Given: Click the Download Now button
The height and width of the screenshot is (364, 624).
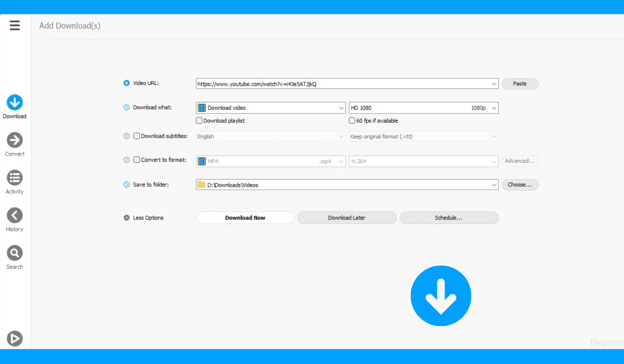Looking at the screenshot, I should [245, 218].
